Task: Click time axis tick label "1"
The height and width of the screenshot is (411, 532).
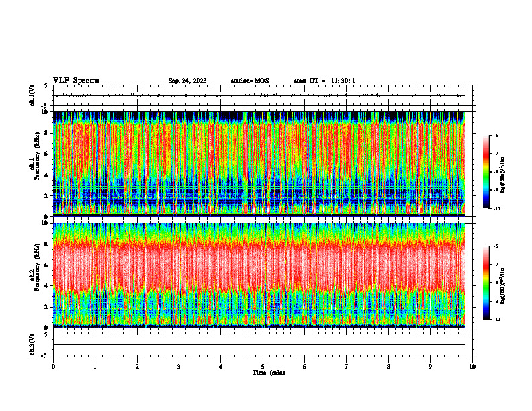Action: pos(95,367)
